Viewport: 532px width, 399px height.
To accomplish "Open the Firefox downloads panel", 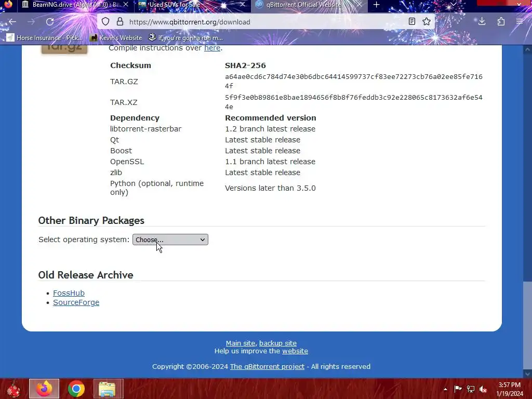I will [482, 22].
